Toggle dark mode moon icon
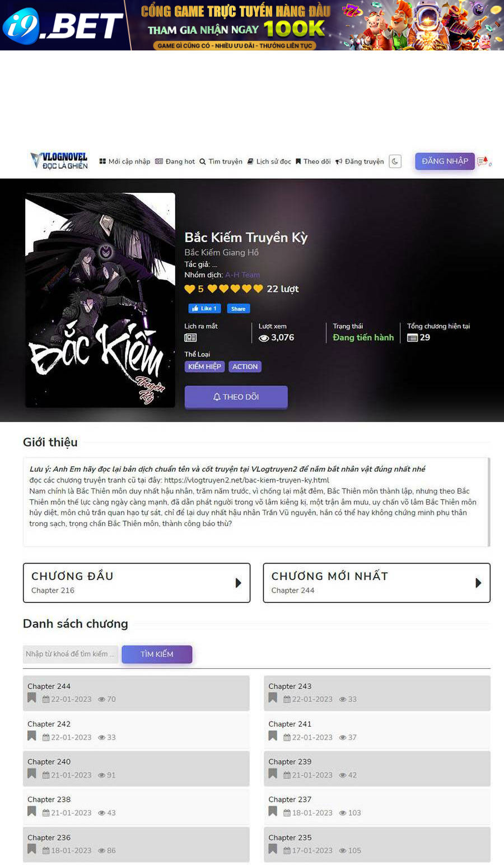 pos(395,161)
